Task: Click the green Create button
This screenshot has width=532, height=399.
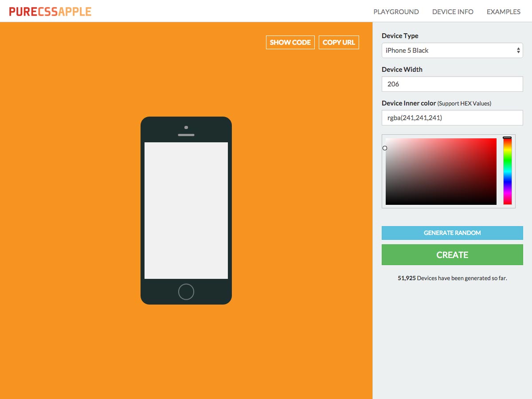Action: point(452,255)
